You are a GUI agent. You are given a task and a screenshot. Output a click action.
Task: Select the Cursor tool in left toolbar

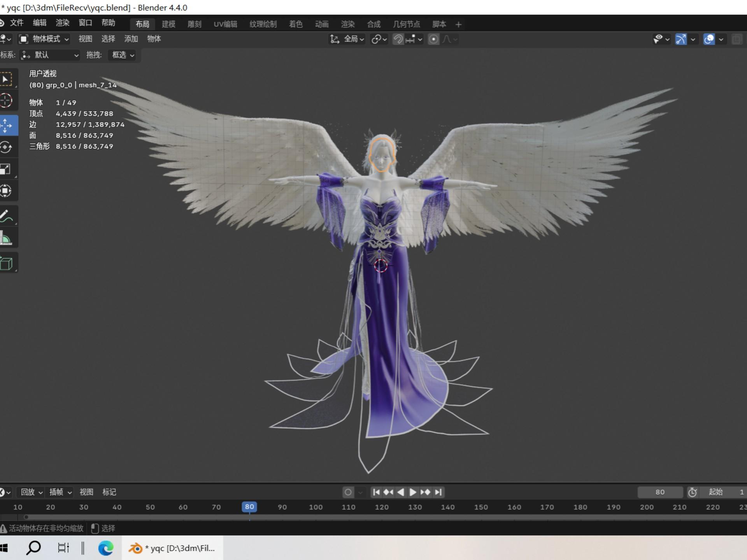coord(6,101)
